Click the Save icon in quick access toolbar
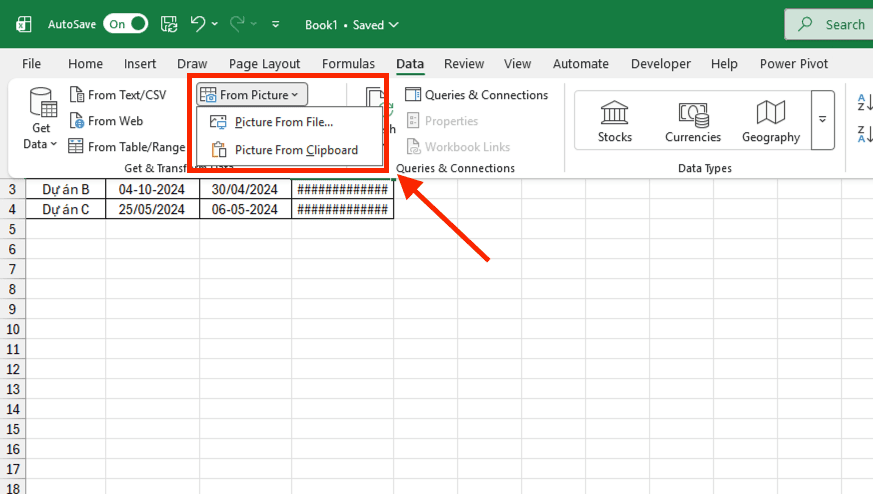This screenshot has height=494, width=873. [x=169, y=24]
